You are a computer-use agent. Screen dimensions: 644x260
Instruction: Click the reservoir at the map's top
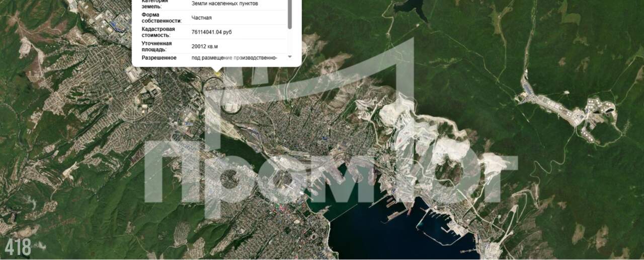pyautogui.click(x=411, y=8)
